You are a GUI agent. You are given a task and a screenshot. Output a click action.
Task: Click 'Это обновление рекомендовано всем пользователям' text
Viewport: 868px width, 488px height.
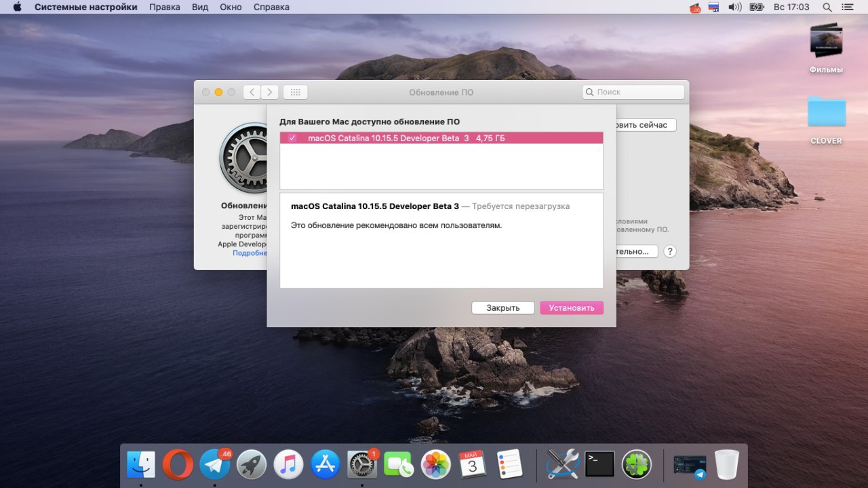tap(396, 225)
